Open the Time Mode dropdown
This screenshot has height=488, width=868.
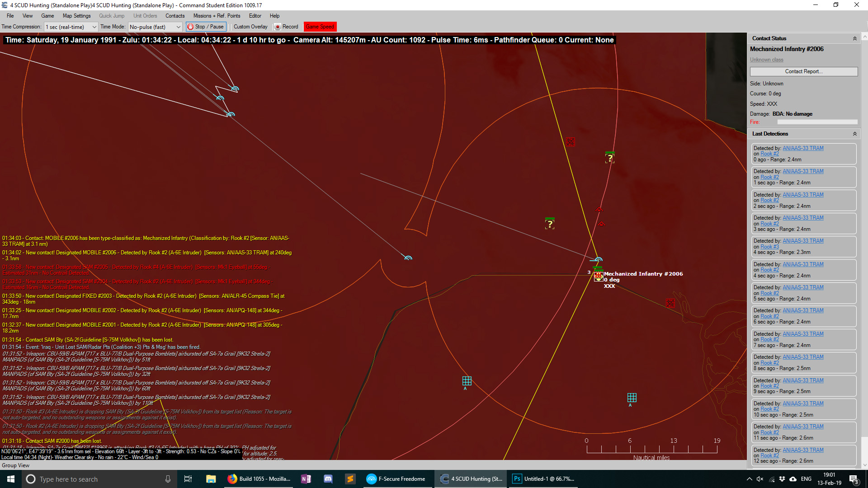(x=179, y=27)
